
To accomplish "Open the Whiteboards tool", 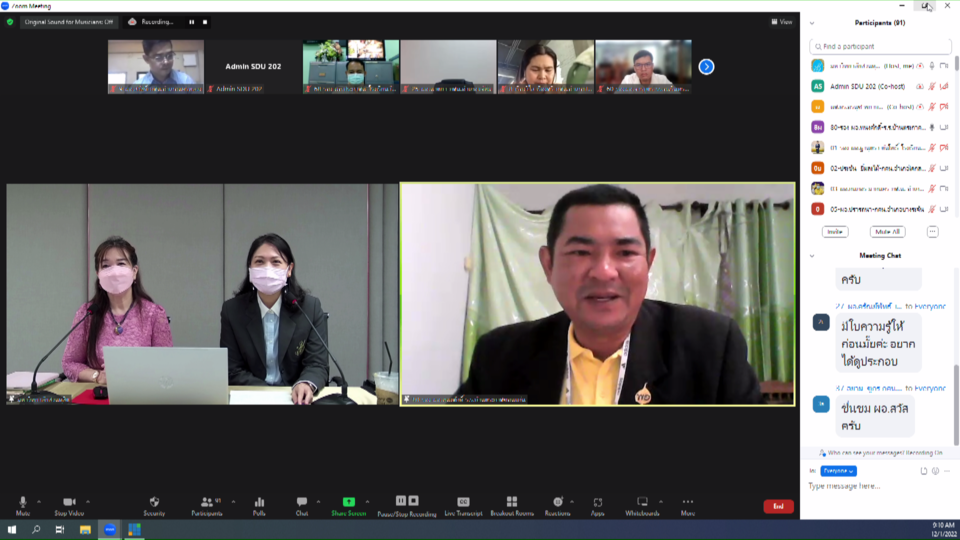I will (642, 506).
